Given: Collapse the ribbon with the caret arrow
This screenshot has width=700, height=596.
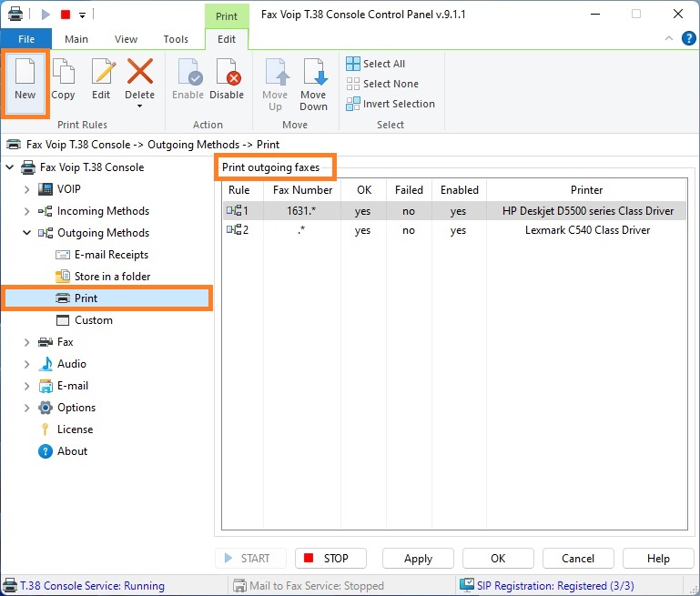Looking at the screenshot, I should click(669, 38).
